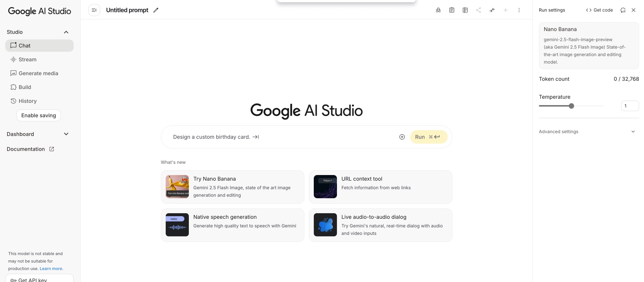Open Native speech generation card
Screen dimensions: 644x282
pyautogui.click(x=233, y=225)
